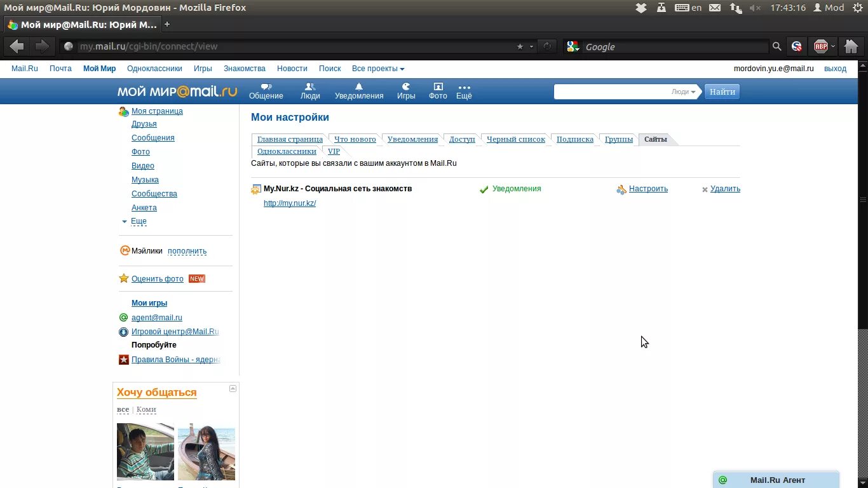Click the Удалить cross icon
This screenshot has height=488, width=868.
[705, 189]
